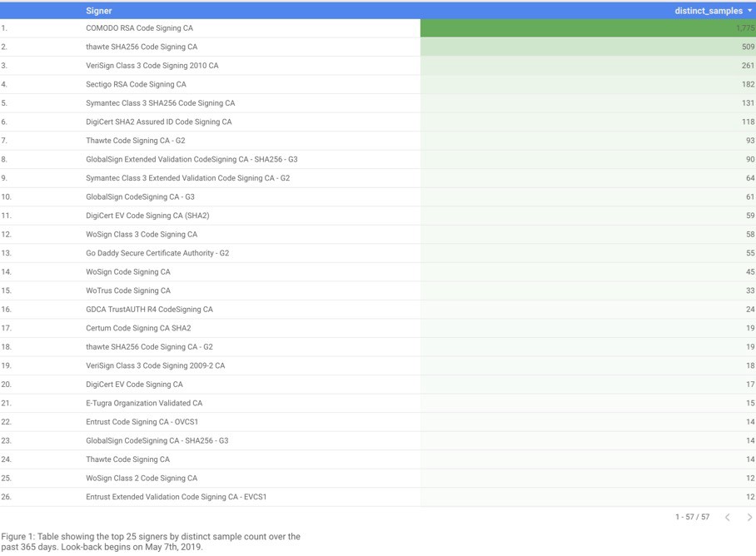Image resolution: width=756 pixels, height=556 pixels.
Task: Click the 1 - 57 / 57 pagination text
Action: (692, 518)
